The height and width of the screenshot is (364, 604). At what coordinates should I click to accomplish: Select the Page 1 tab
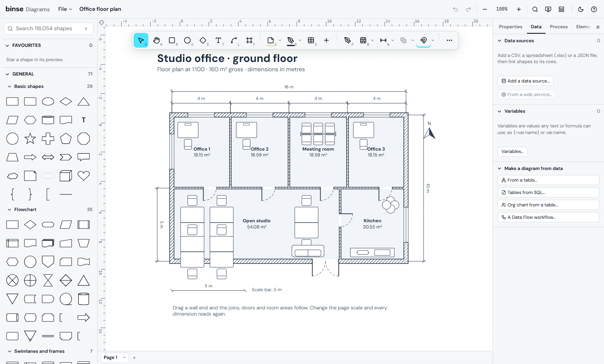(x=110, y=357)
